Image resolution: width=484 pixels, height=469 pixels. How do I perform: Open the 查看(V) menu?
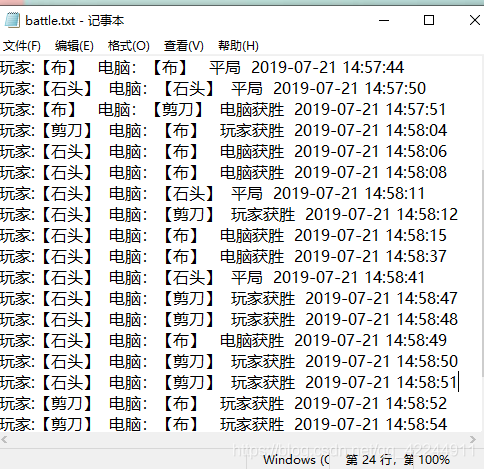184,46
